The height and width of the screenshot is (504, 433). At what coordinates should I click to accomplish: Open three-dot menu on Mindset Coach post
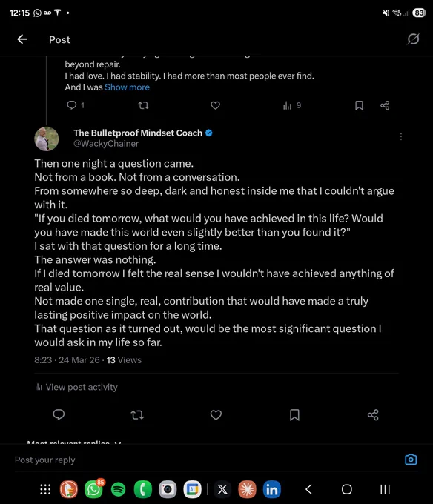point(401,136)
